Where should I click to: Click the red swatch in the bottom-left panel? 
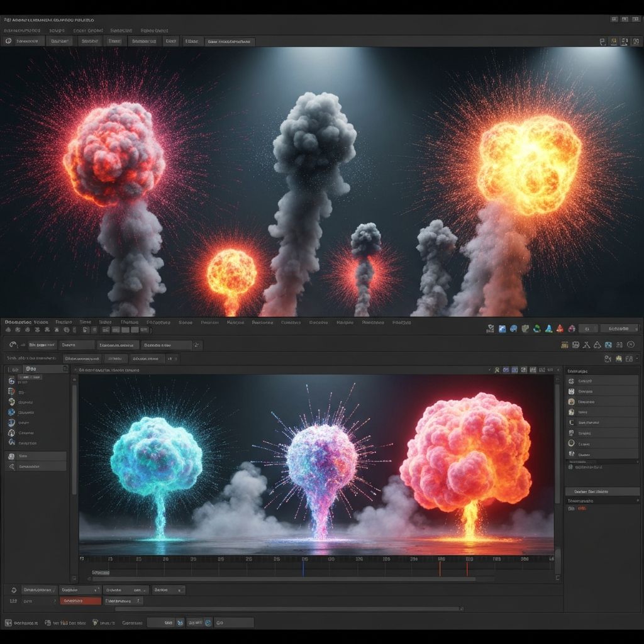tap(80, 601)
